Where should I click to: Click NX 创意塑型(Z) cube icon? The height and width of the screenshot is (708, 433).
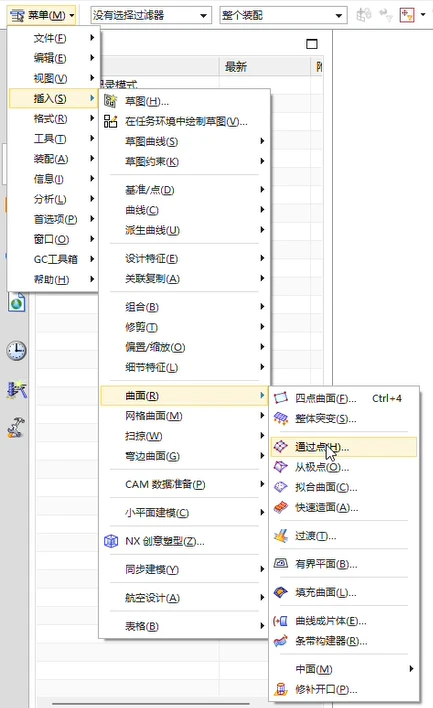click(x=111, y=541)
